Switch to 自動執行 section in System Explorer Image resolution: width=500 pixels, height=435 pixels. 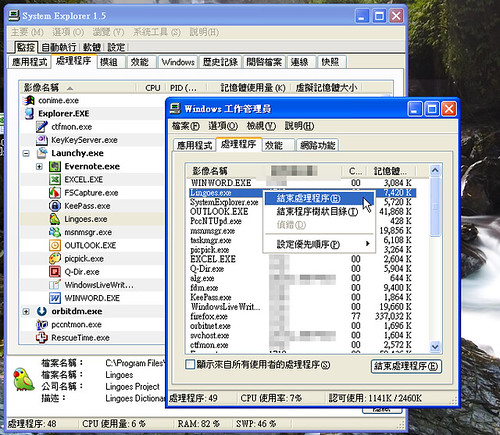pos(59,47)
